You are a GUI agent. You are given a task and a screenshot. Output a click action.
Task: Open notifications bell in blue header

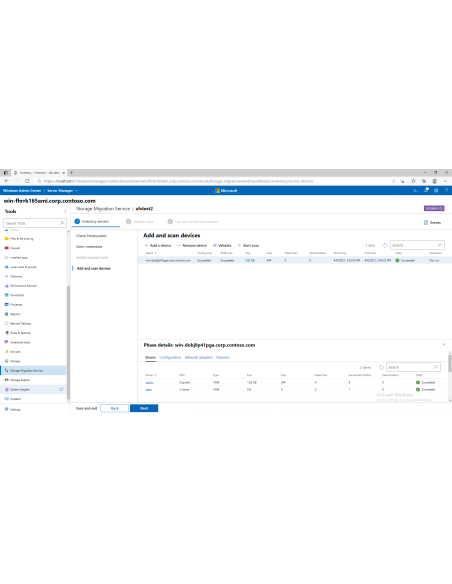[x=426, y=190]
